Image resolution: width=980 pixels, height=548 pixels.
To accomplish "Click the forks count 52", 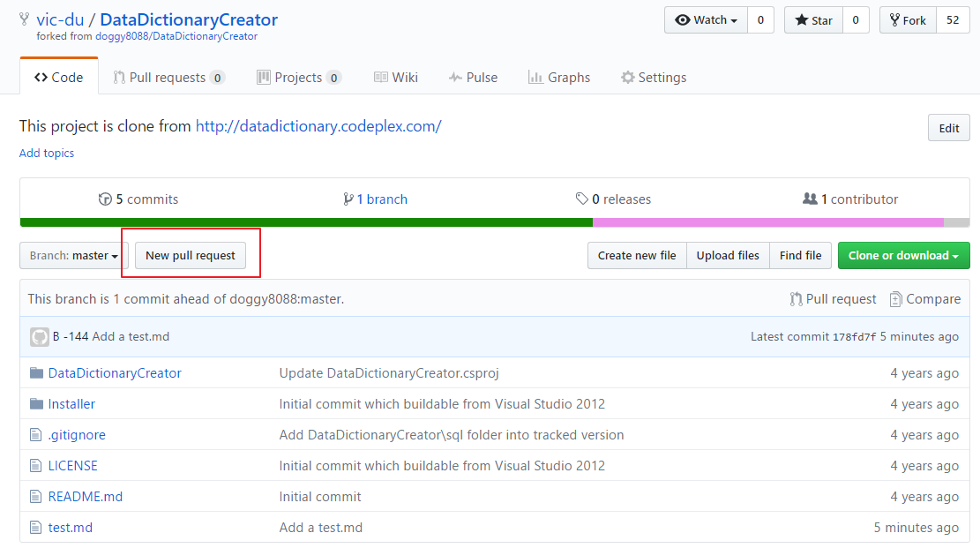I will pos(953,20).
